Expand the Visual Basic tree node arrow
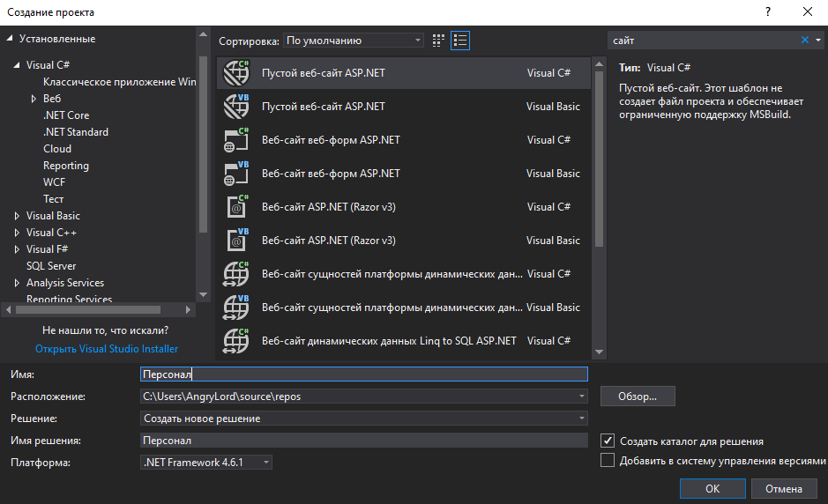Viewport: 828px width, 504px height. (17, 216)
